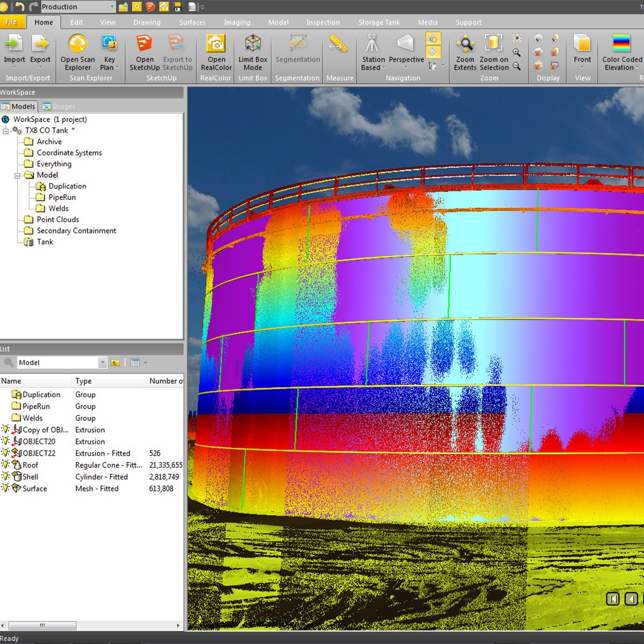Select the Point Clouds folder

(x=57, y=219)
